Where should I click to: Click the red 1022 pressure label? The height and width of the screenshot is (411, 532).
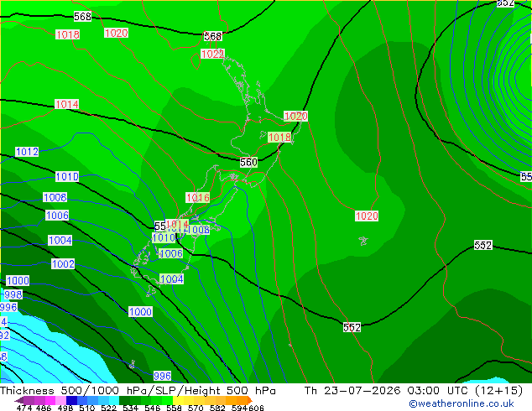(213, 54)
